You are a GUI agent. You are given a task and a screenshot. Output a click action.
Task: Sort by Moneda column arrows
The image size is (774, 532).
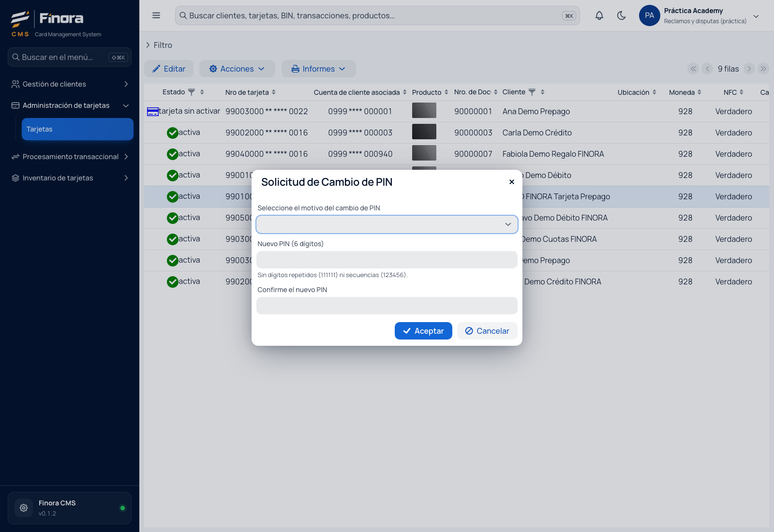700,92
